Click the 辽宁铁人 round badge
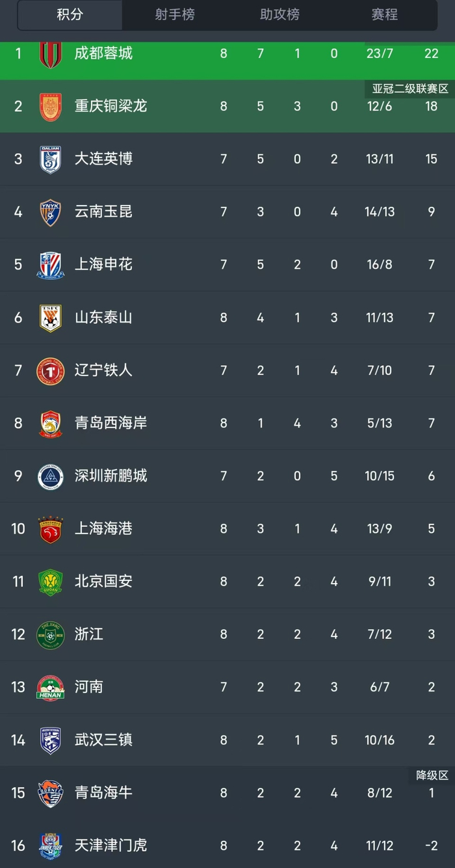 (x=50, y=370)
